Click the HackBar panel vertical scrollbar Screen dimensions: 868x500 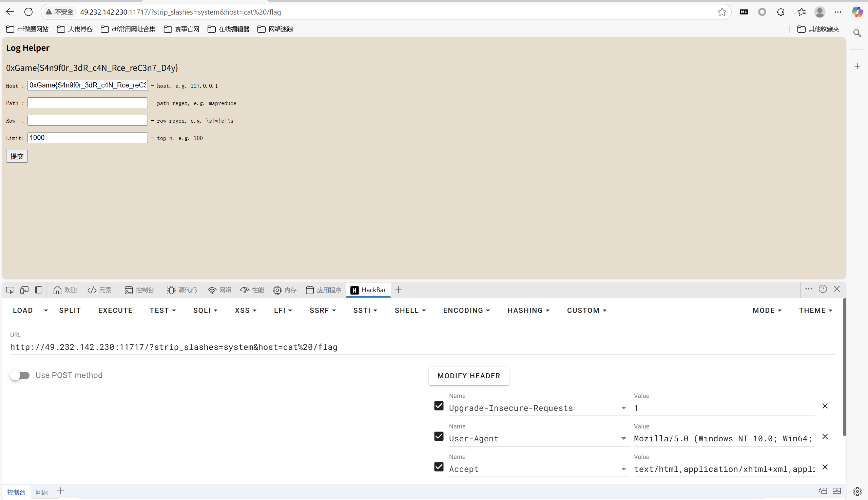(845, 367)
